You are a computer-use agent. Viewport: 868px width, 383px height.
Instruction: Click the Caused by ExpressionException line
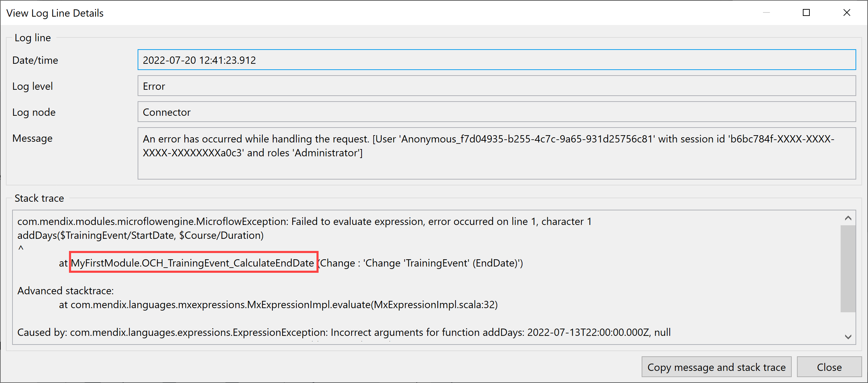(344, 332)
